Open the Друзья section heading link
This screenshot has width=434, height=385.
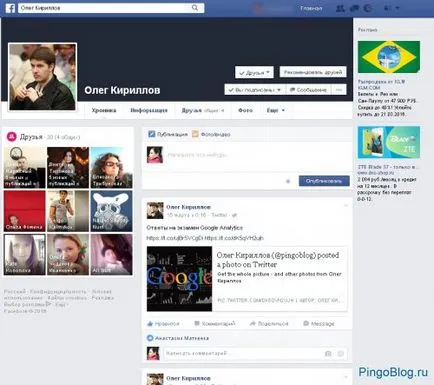(31, 137)
